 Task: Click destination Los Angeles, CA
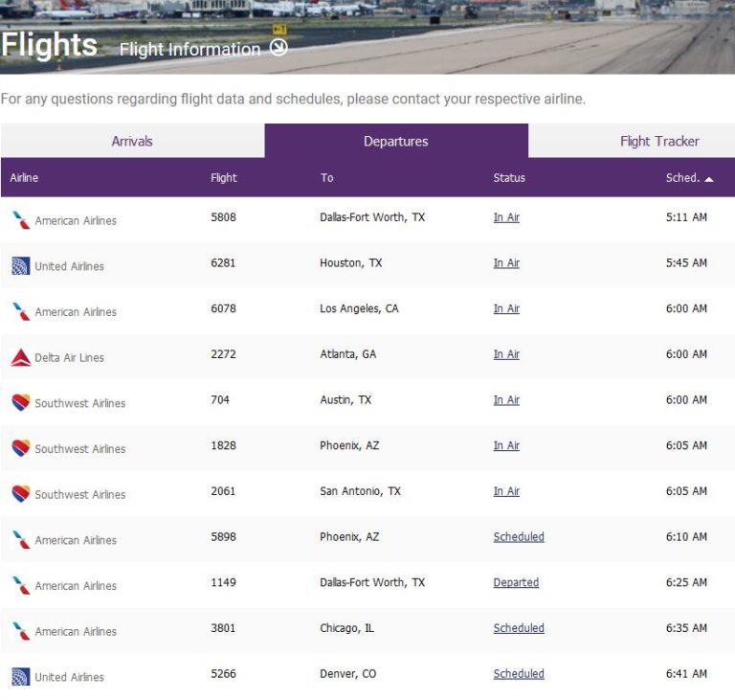pyautogui.click(x=359, y=308)
